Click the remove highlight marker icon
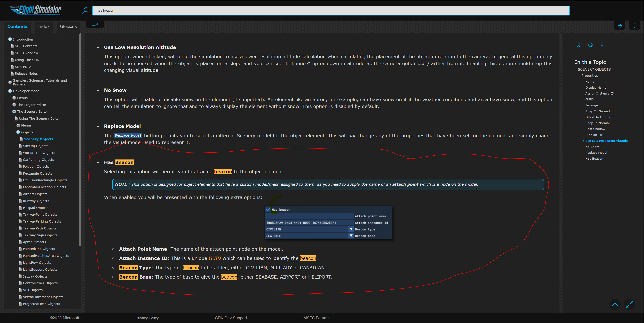 point(602,45)
